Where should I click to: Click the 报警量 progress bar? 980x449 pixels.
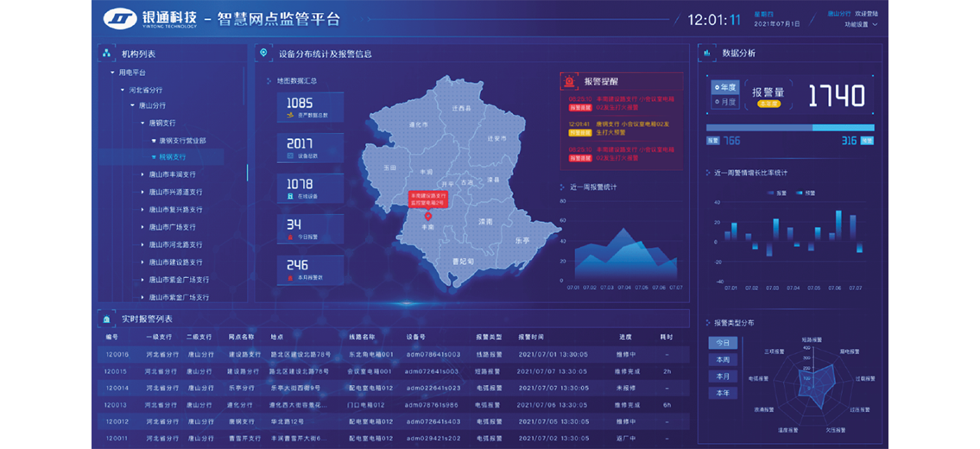tap(790, 128)
